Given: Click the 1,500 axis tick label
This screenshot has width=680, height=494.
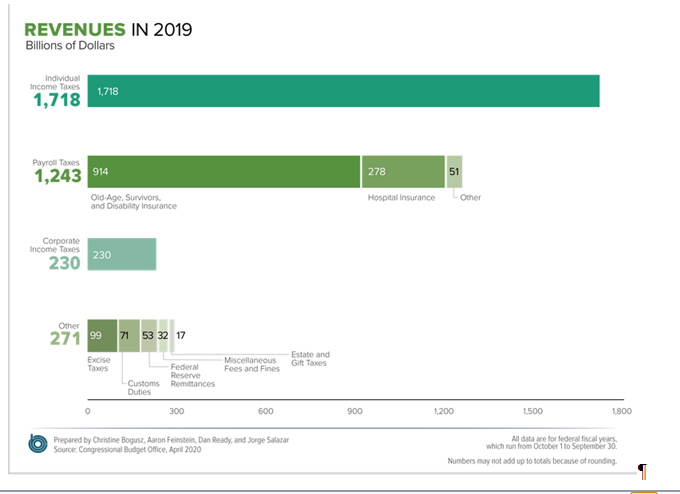Looking at the screenshot, I should [x=533, y=411].
